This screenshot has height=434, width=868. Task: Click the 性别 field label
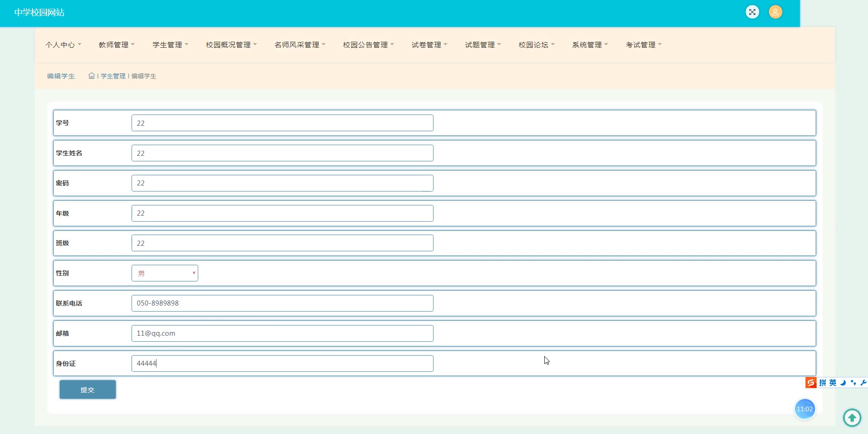coord(63,273)
